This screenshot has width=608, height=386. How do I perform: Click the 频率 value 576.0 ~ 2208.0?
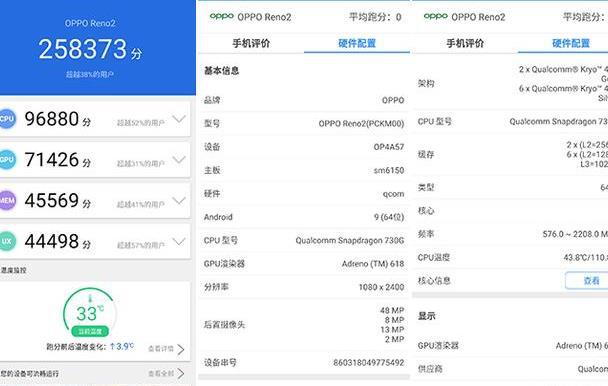(575, 234)
